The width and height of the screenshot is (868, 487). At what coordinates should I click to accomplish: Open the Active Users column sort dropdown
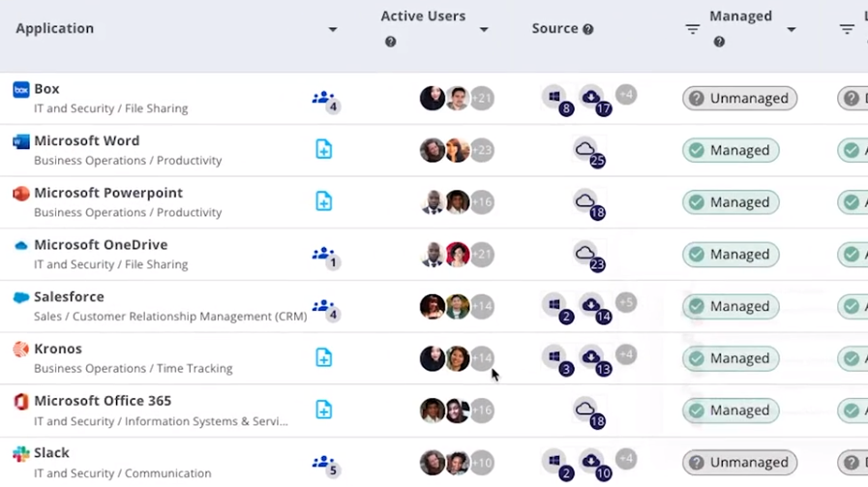pos(484,29)
